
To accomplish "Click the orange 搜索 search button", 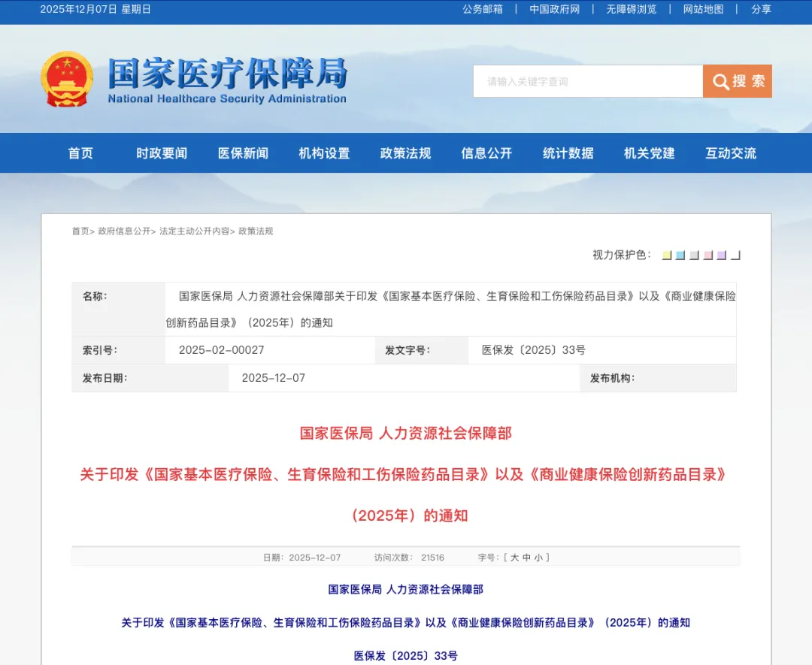I will click(737, 81).
